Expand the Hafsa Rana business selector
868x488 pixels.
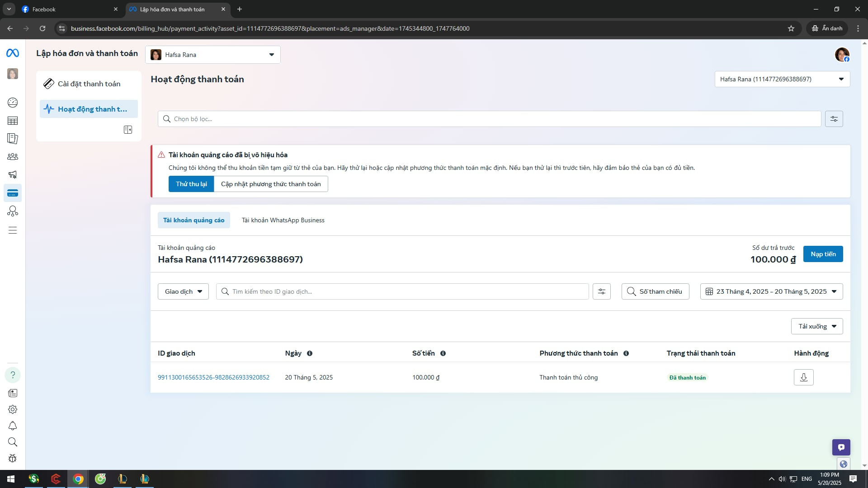(213, 55)
